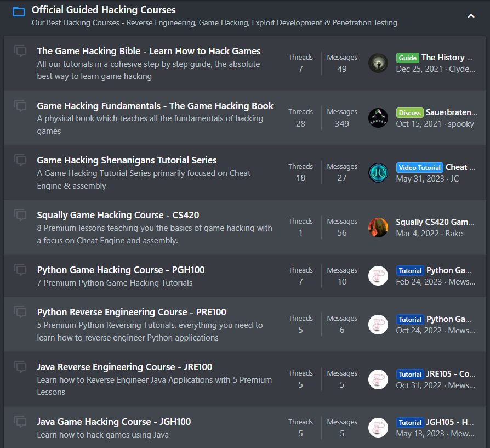Image resolution: width=490 pixels, height=448 pixels.
Task: Click Rake's avatar in Squally CS420 row
Action: 378,227
